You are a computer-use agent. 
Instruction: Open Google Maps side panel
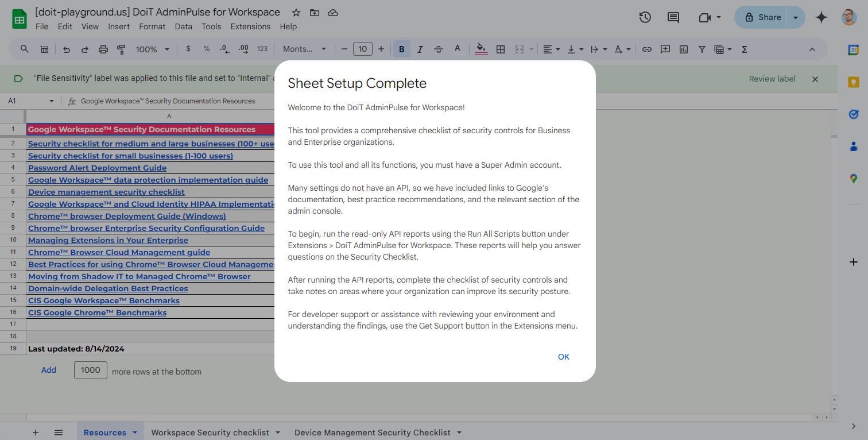tap(853, 179)
